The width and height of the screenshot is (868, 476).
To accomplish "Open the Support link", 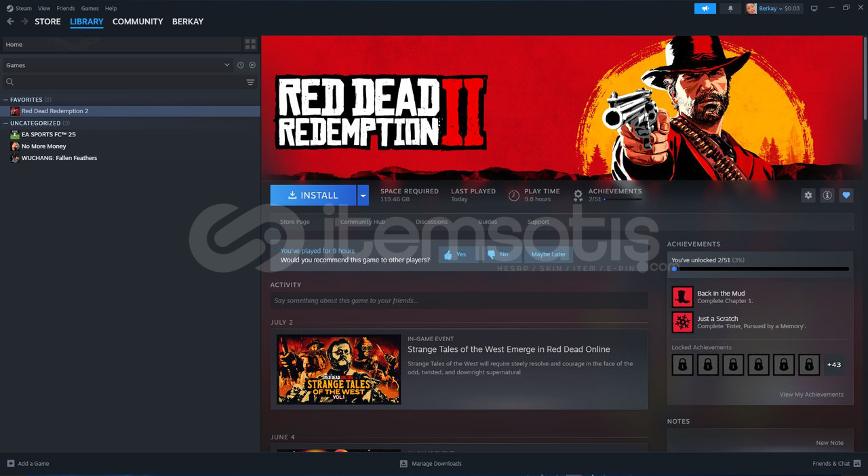I will pos(538,222).
